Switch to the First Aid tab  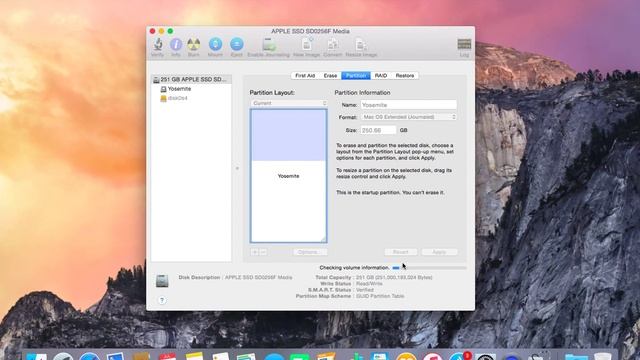(305, 76)
